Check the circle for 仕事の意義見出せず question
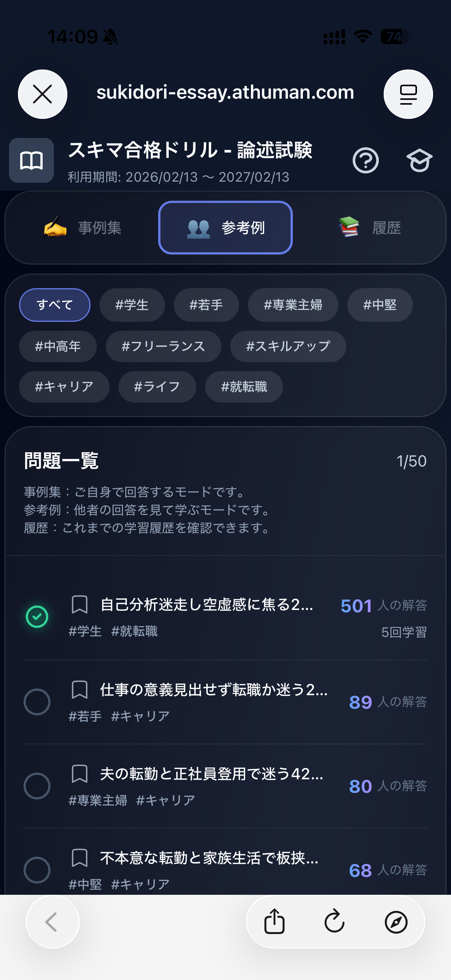Viewport: 451px width, 980px height. point(37,702)
